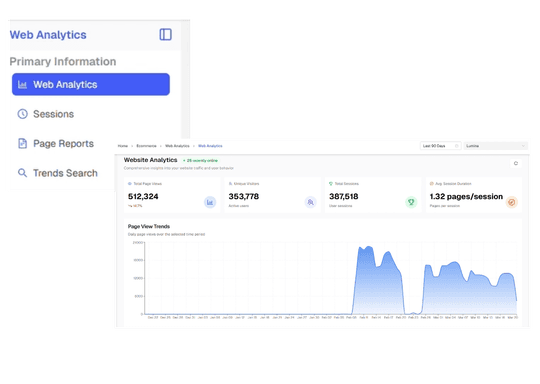Click the Website Analytics page heading
The image size is (540, 384).
click(x=150, y=160)
